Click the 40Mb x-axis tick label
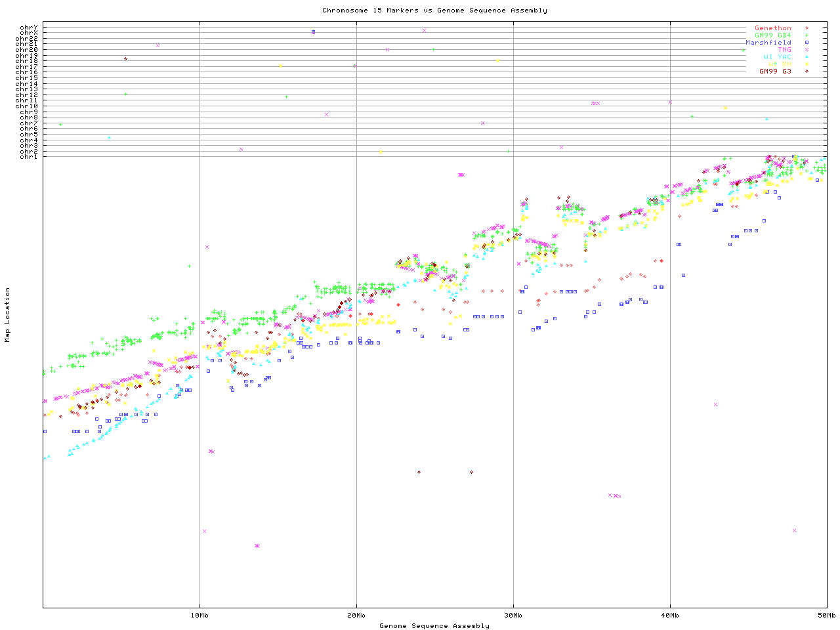840x630 pixels. (x=670, y=616)
